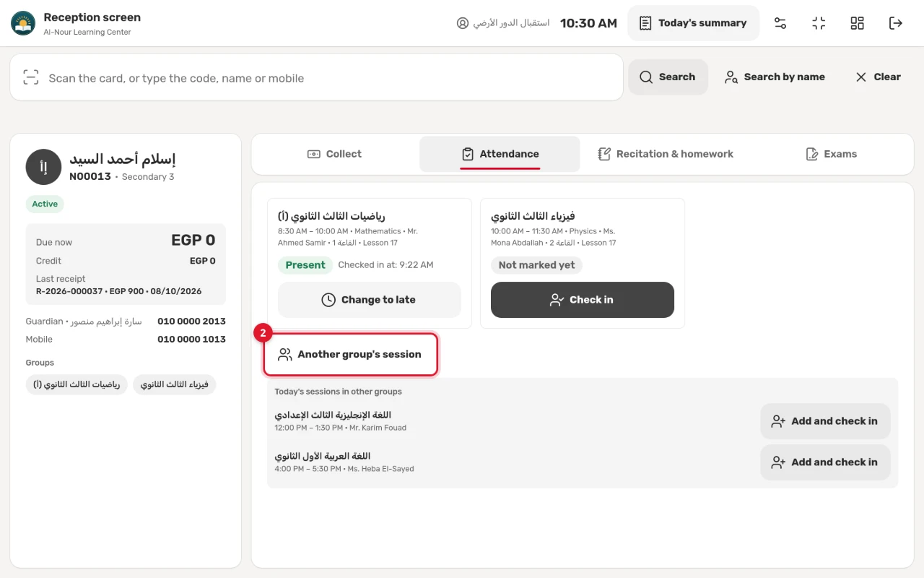Add and check in to Mr. Karim Fouad session
924x578 pixels.
825,421
